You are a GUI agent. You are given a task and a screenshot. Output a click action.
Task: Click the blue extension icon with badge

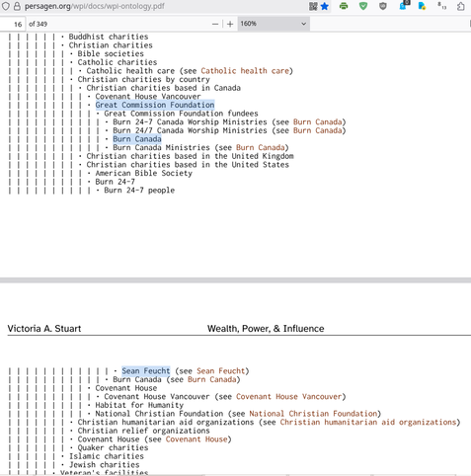pos(404,5)
